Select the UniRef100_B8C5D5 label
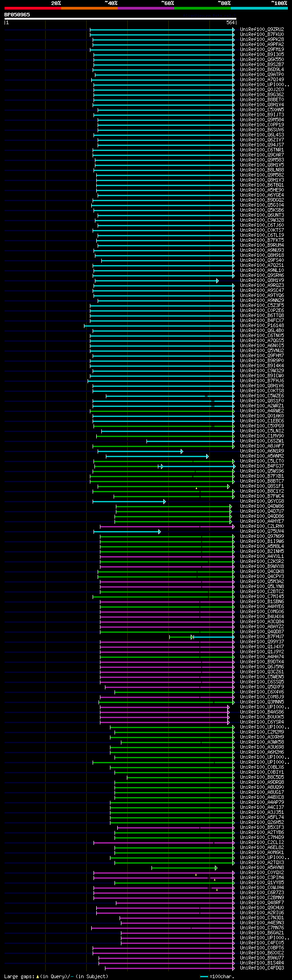Viewport: 292px width, 980px height. click(x=262, y=777)
